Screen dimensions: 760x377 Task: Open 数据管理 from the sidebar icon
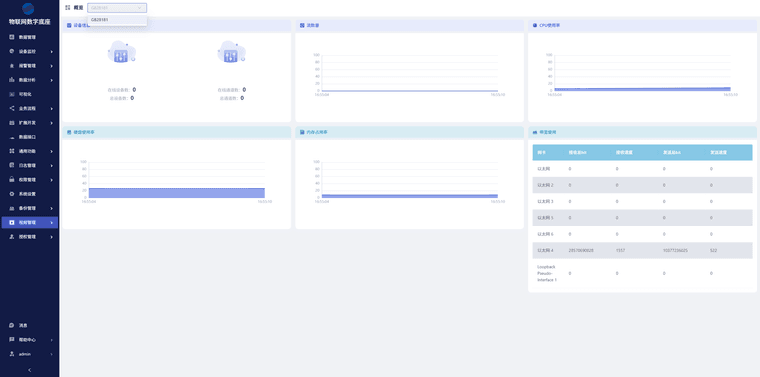click(x=12, y=37)
